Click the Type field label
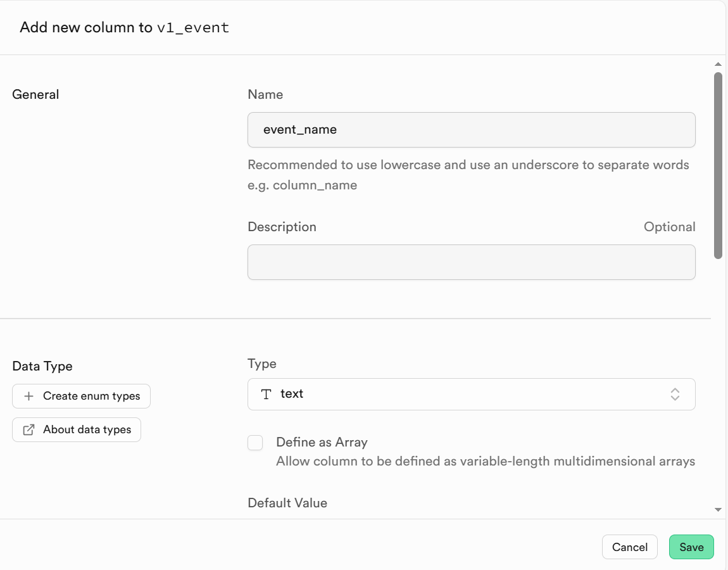 point(262,364)
